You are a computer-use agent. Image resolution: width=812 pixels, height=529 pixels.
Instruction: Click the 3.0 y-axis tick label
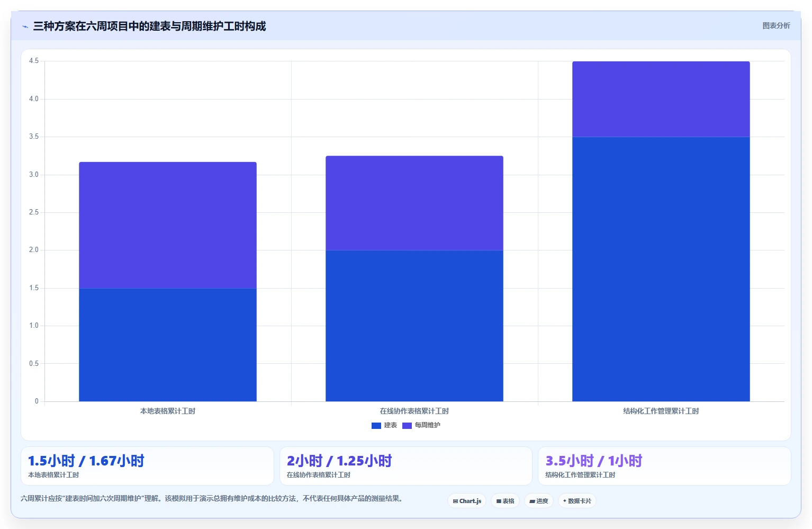(x=34, y=175)
